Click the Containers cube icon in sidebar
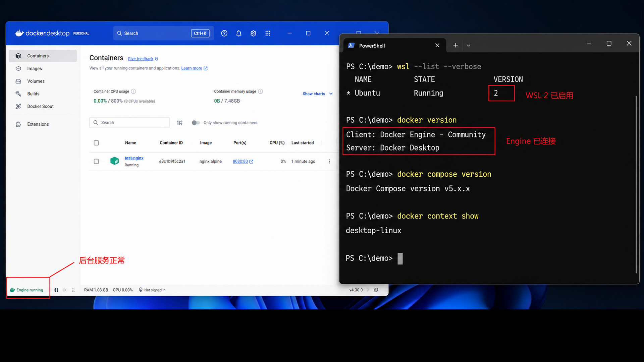This screenshot has width=644, height=362. click(x=18, y=56)
